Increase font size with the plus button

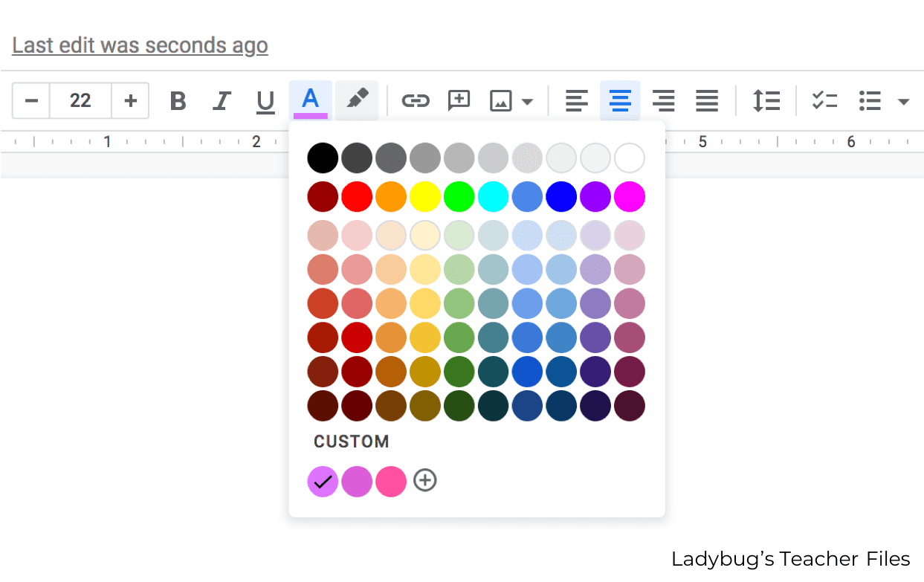(131, 100)
